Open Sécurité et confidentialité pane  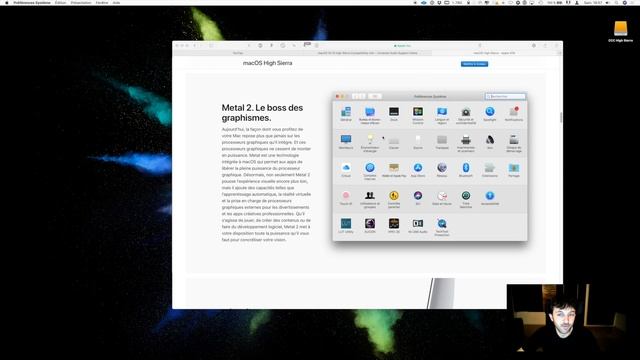pyautogui.click(x=466, y=116)
